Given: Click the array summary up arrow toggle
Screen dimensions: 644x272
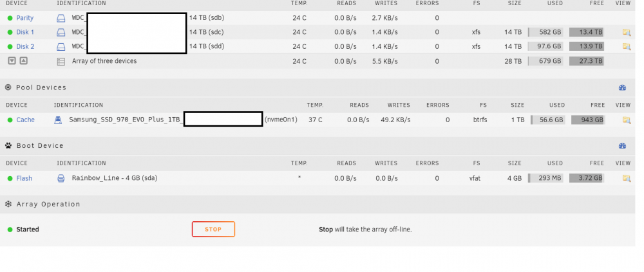Looking at the screenshot, I should (x=23, y=60).
